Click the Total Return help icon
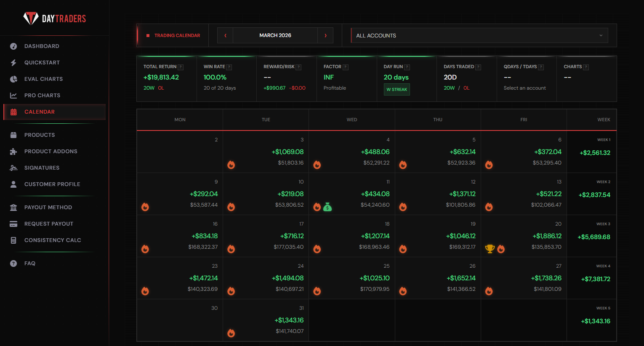644x346 pixels. pos(181,67)
